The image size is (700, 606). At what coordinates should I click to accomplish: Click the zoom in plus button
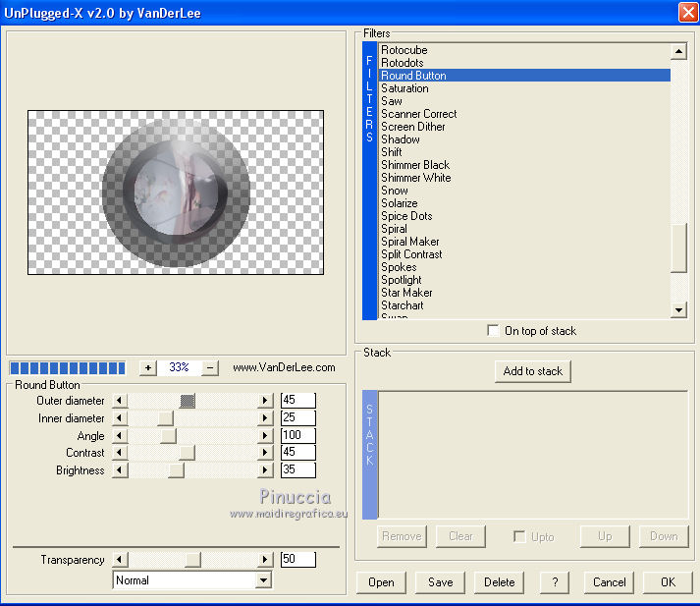pyautogui.click(x=147, y=367)
